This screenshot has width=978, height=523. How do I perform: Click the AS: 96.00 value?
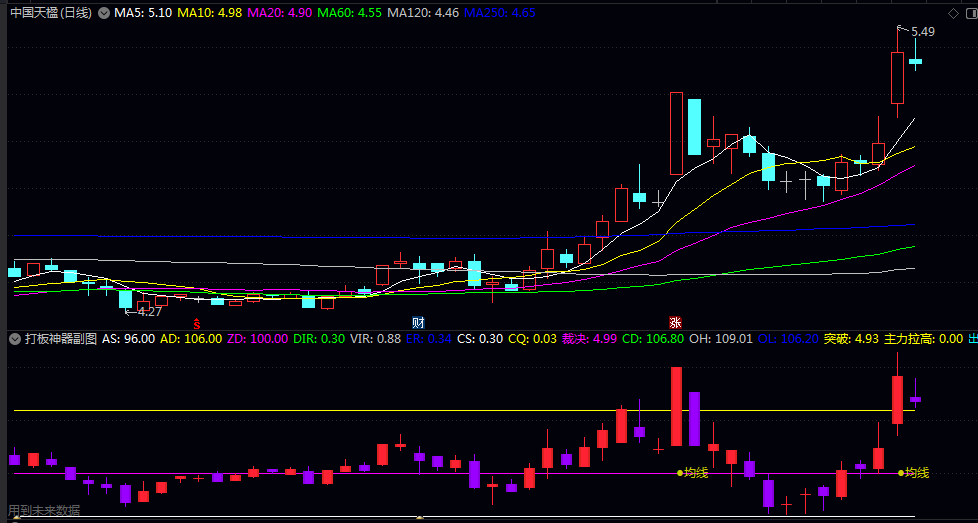point(128,339)
